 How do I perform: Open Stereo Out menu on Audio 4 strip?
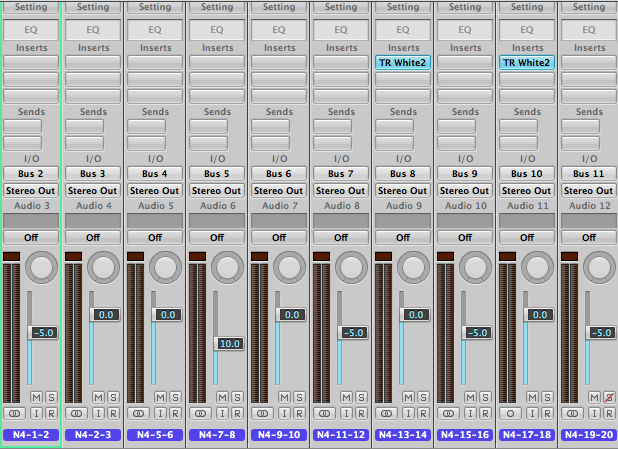[x=93, y=191]
